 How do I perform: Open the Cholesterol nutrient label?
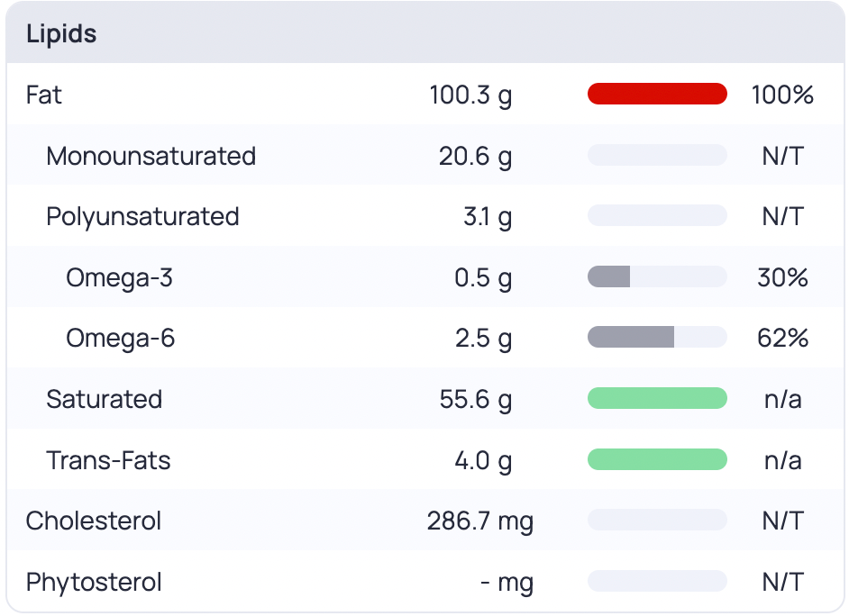(94, 521)
